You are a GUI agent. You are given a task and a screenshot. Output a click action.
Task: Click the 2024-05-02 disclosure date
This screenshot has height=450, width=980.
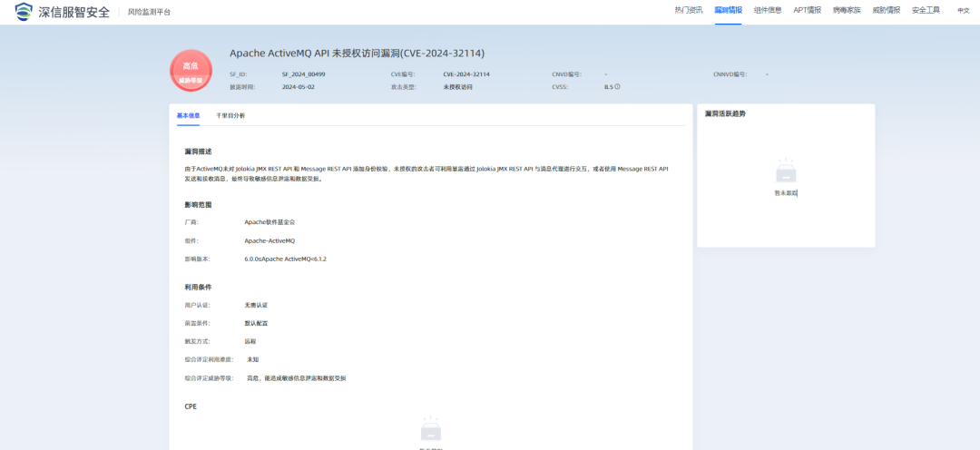pyautogui.click(x=299, y=87)
